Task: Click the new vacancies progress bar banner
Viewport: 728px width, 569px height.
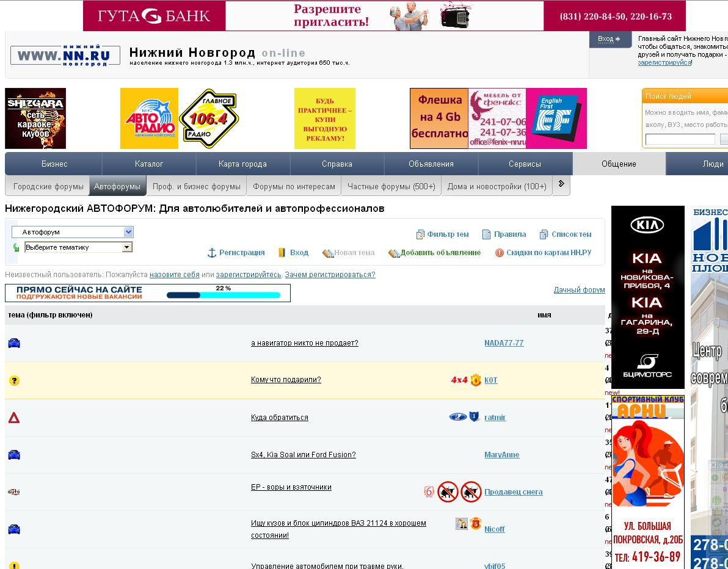Action: click(148, 293)
